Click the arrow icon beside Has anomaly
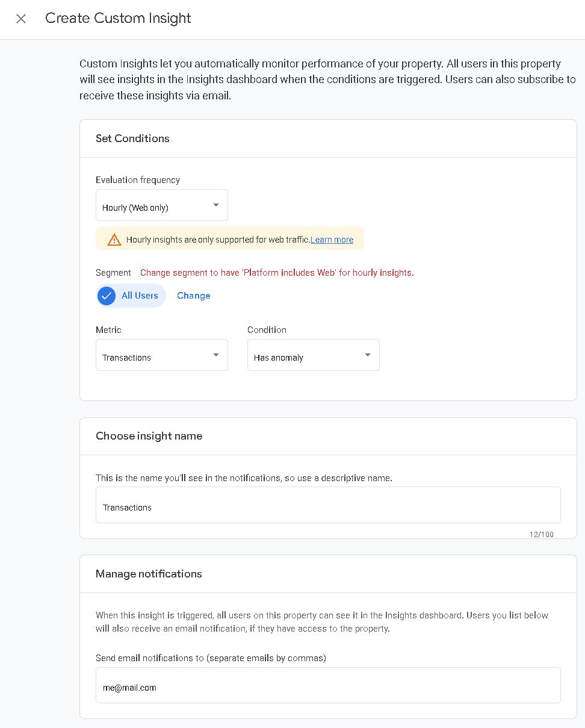 pos(368,355)
